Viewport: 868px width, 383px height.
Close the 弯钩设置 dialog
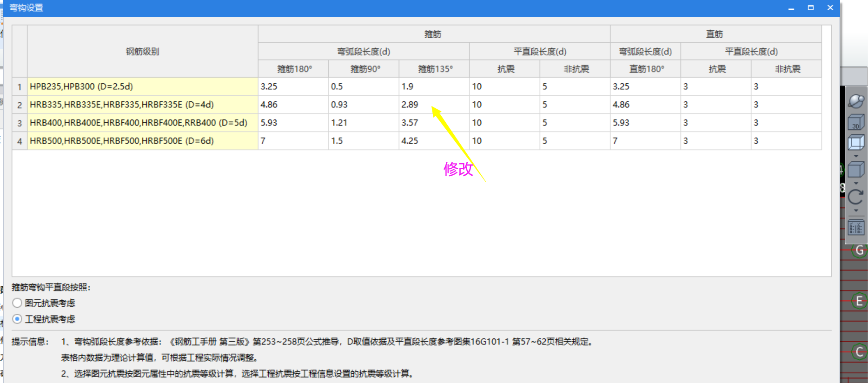click(x=830, y=8)
